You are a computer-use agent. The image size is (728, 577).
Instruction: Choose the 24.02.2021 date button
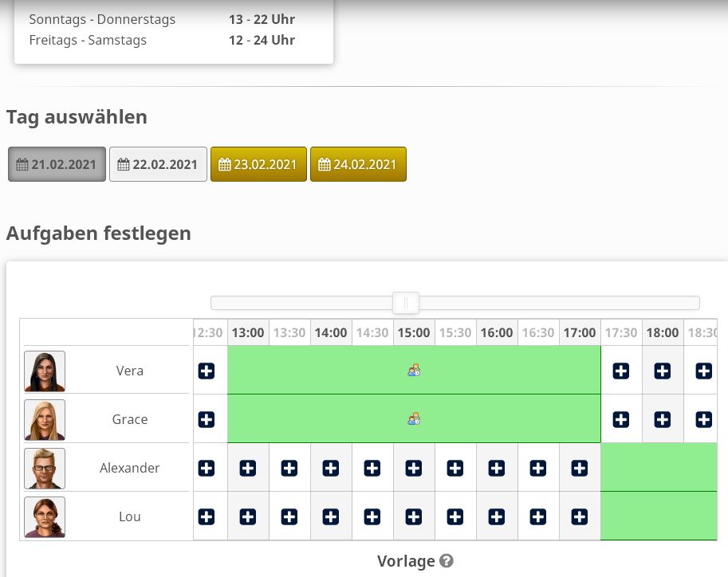[x=358, y=164]
